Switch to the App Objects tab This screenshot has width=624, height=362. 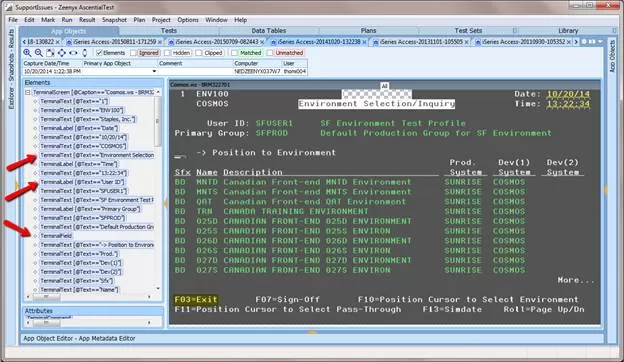point(69,31)
